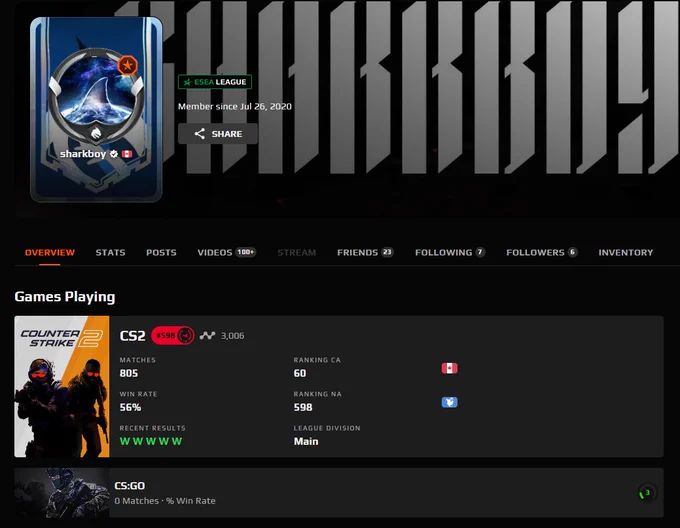Click the Share button
This screenshot has width=680, height=528.
[x=218, y=134]
